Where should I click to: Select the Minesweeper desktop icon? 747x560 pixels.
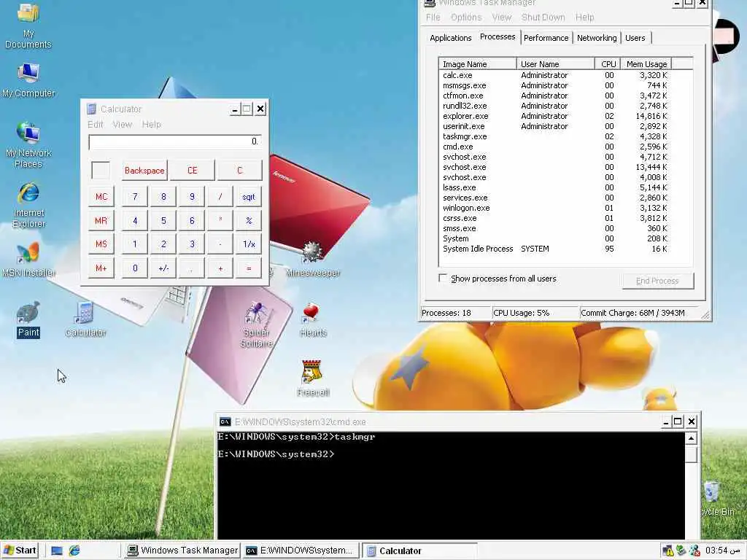(312, 260)
